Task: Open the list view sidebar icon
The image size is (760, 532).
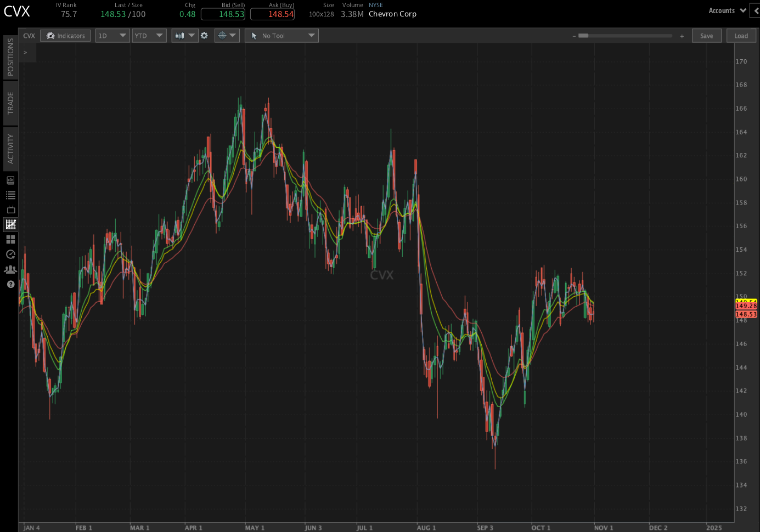Action: click(x=10, y=195)
